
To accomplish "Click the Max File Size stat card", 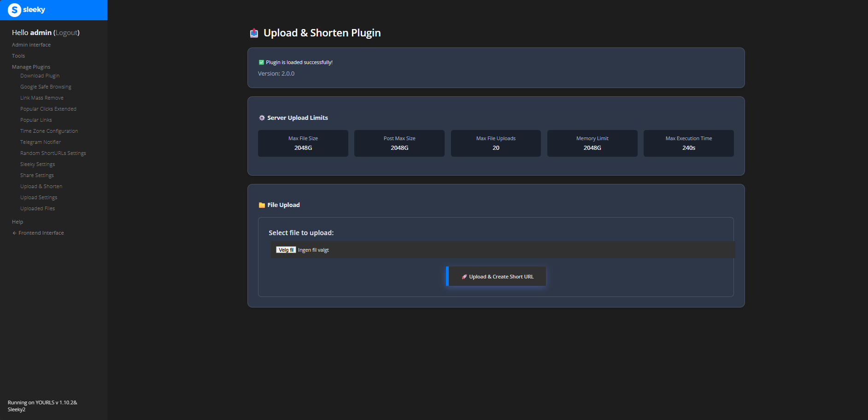I will [x=303, y=143].
